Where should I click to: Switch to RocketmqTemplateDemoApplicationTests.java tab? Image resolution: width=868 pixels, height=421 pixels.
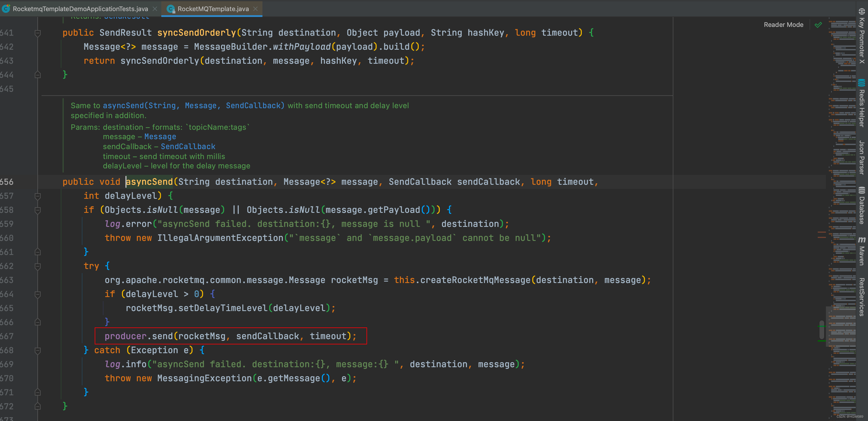click(80, 9)
